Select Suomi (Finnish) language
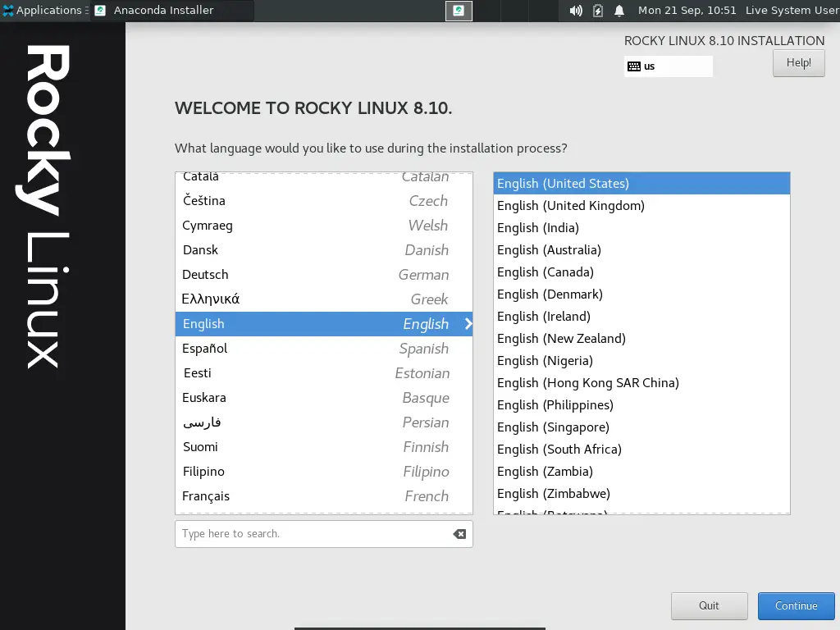The image size is (840, 630). (323, 447)
